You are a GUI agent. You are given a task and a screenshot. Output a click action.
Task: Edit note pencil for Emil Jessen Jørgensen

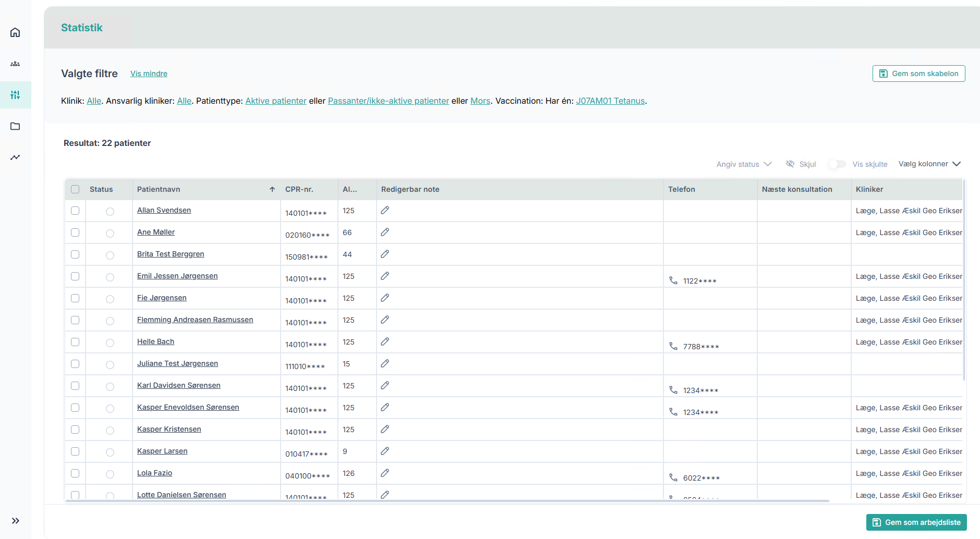click(385, 276)
